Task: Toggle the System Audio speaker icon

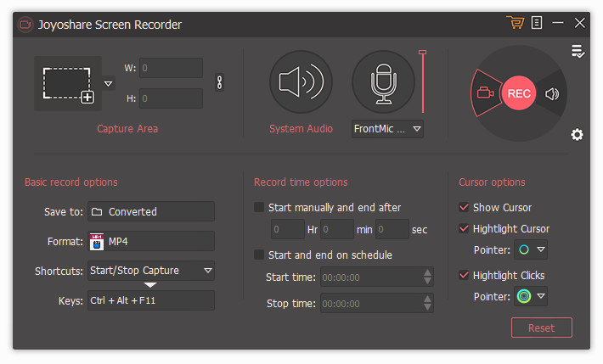Action: tap(301, 81)
